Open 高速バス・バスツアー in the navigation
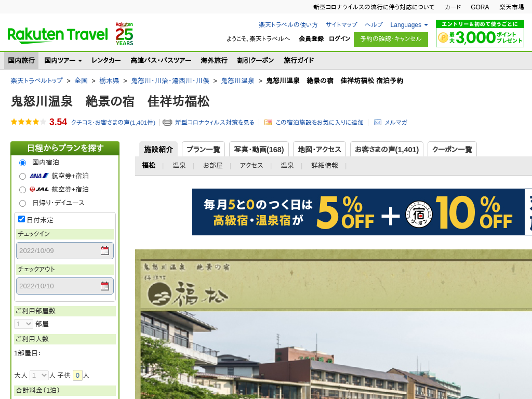This screenshot has width=532, height=399. click(x=161, y=60)
